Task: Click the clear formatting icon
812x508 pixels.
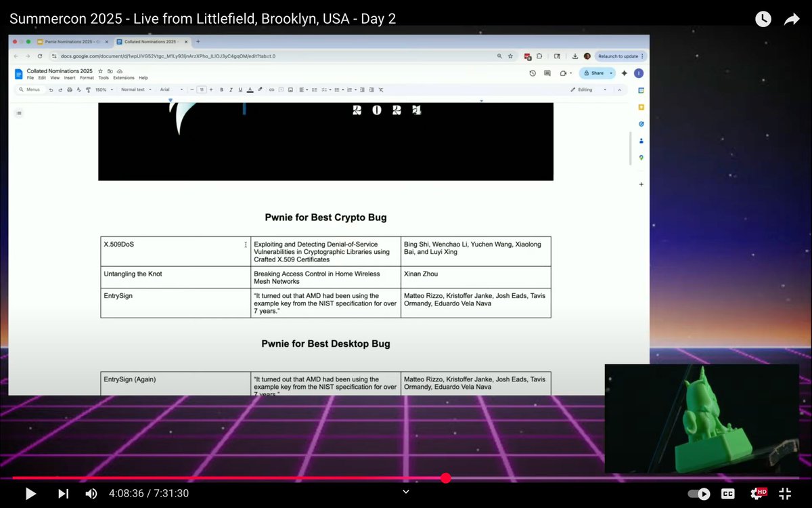Action: (x=381, y=89)
